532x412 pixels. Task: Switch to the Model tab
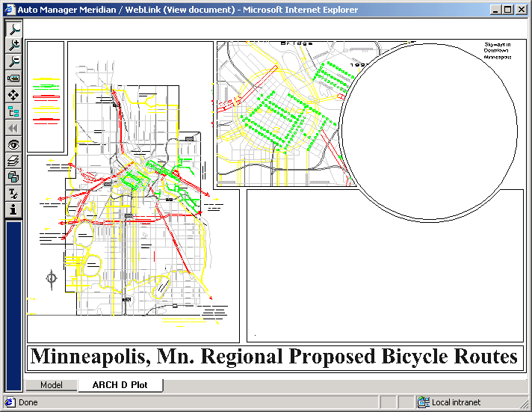(x=52, y=385)
